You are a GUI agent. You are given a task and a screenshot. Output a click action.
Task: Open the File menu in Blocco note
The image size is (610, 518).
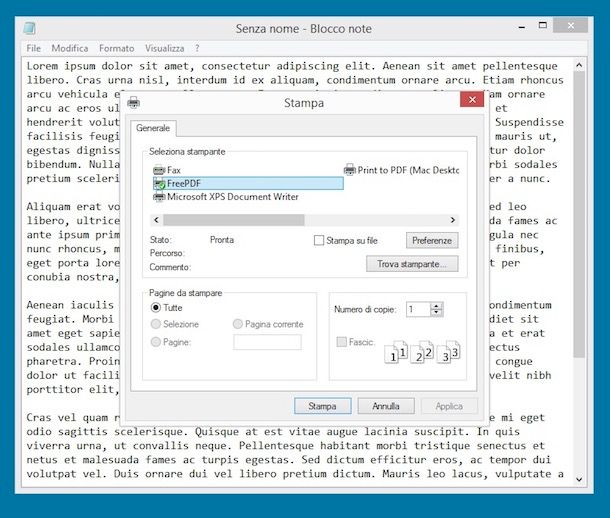click(33, 48)
